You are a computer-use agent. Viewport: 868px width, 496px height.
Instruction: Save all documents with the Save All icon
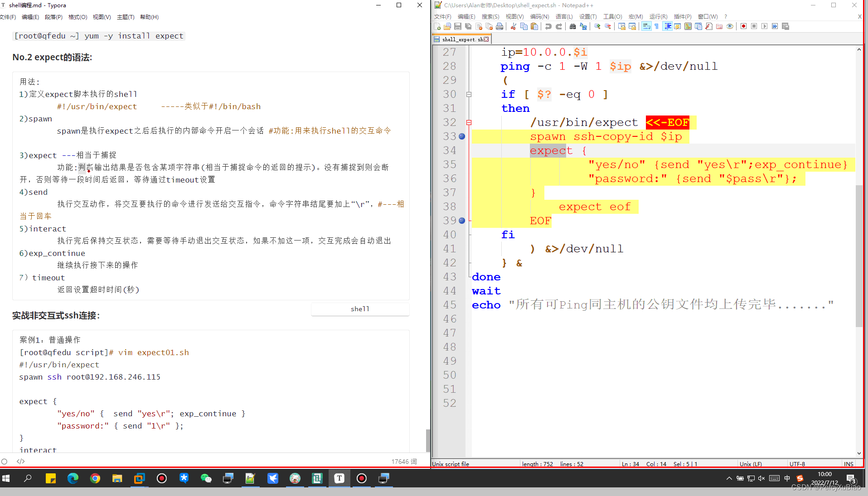467,26
